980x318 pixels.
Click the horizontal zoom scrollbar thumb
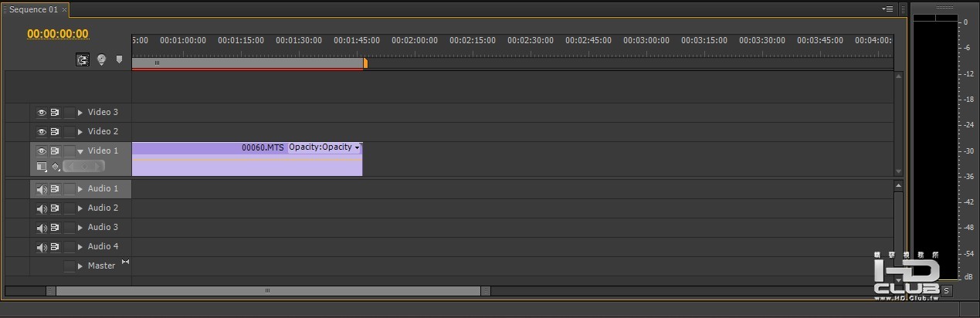coord(268,291)
